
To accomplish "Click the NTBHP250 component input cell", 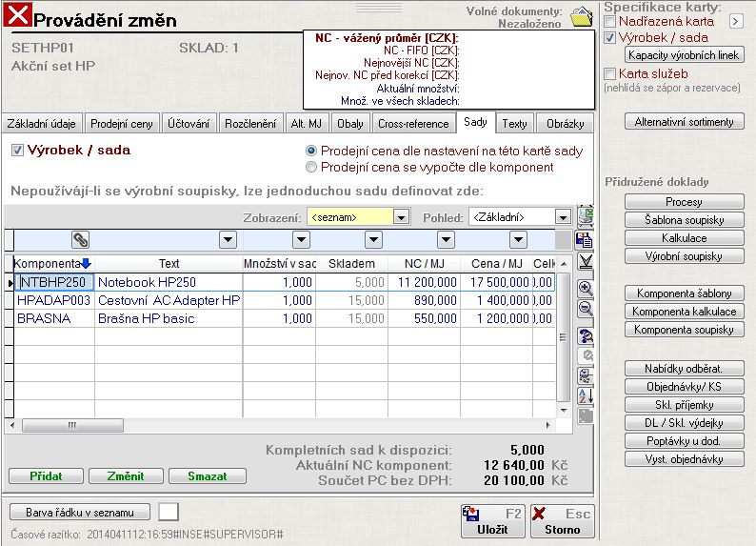I will click(54, 282).
